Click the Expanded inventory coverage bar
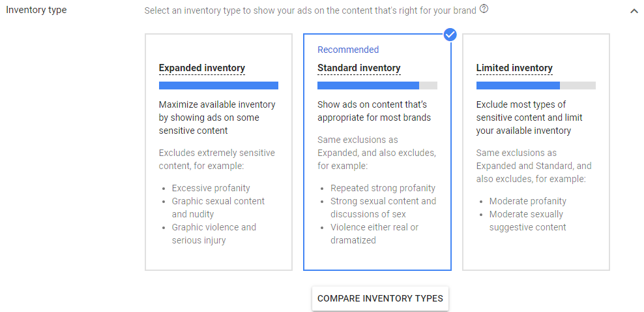The width and height of the screenshot is (644, 312). 218,86
